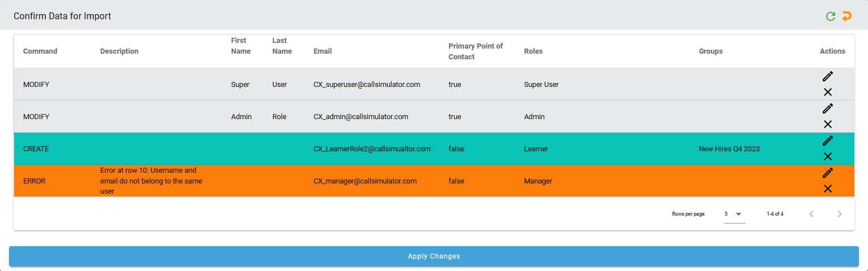868x271 pixels.
Task: Go to next page of results
Action: point(840,214)
